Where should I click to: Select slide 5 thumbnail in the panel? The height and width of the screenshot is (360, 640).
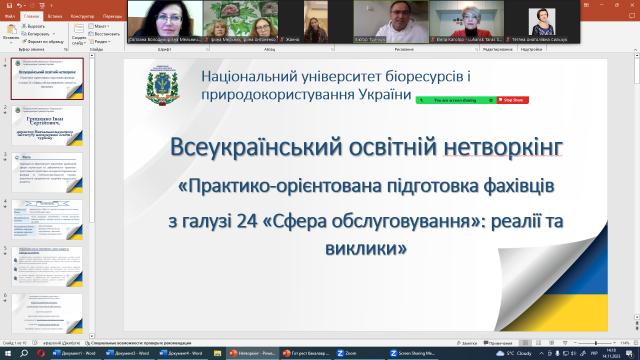tap(47, 267)
